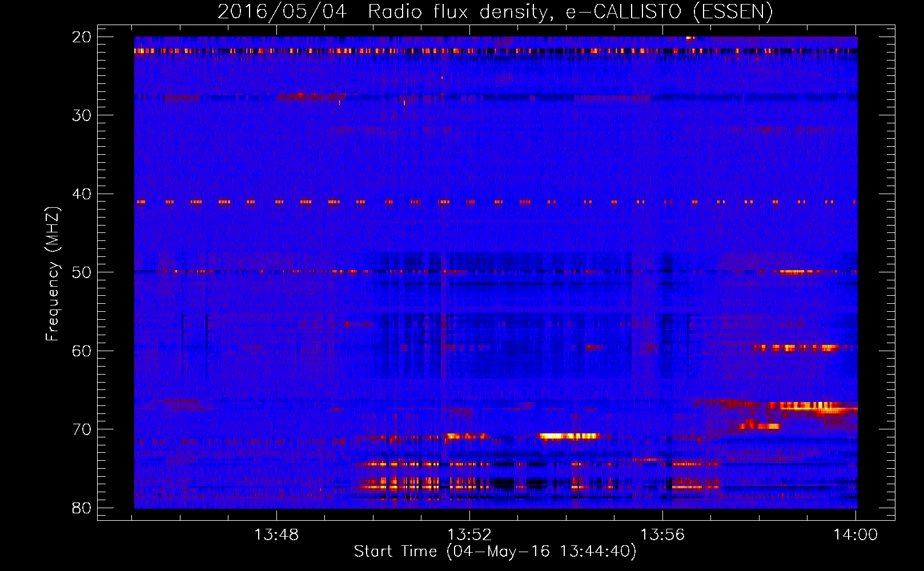Click the 13:56 time tick label
This screenshot has width=924, height=571.
tap(662, 534)
